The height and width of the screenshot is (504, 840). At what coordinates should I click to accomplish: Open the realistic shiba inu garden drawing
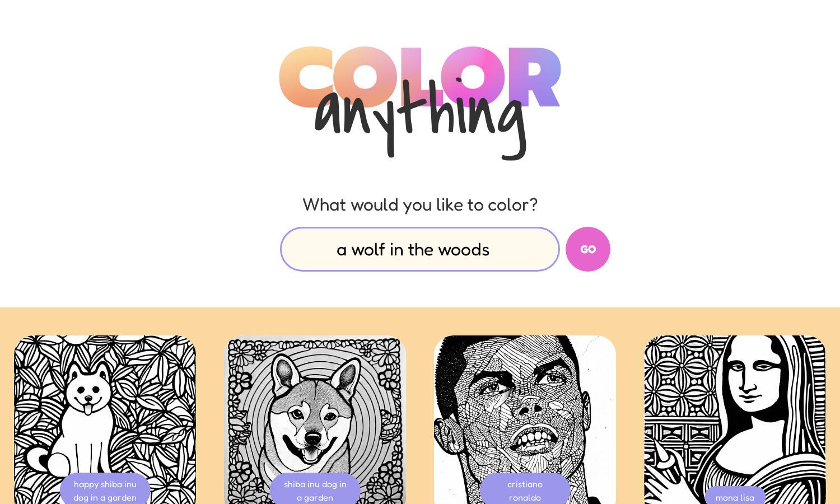[315, 419]
